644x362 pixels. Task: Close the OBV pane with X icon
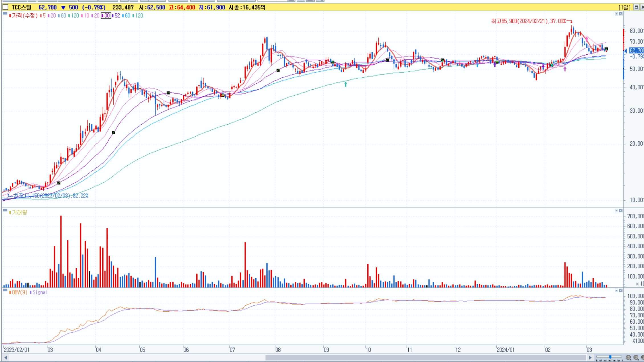click(621, 291)
